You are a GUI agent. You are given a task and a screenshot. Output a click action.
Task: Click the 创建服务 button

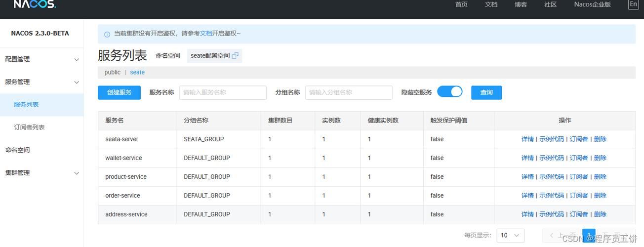click(x=119, y=92)
